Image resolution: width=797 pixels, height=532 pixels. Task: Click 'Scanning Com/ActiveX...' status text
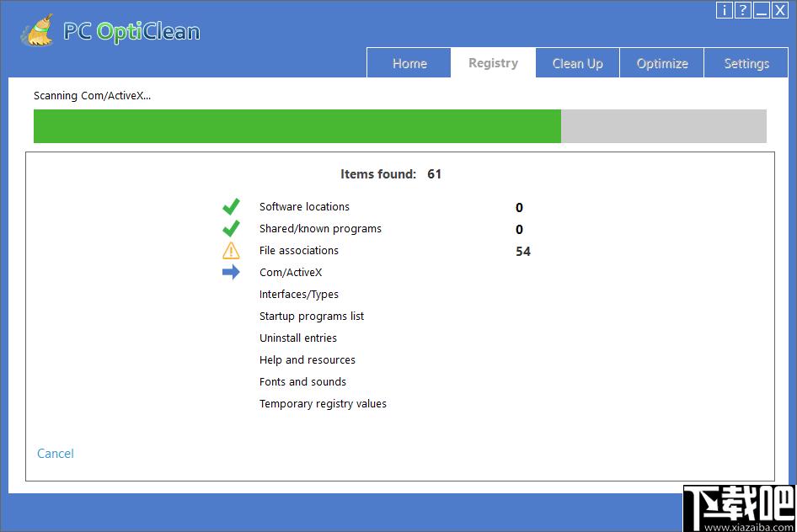tap(92, 95)
